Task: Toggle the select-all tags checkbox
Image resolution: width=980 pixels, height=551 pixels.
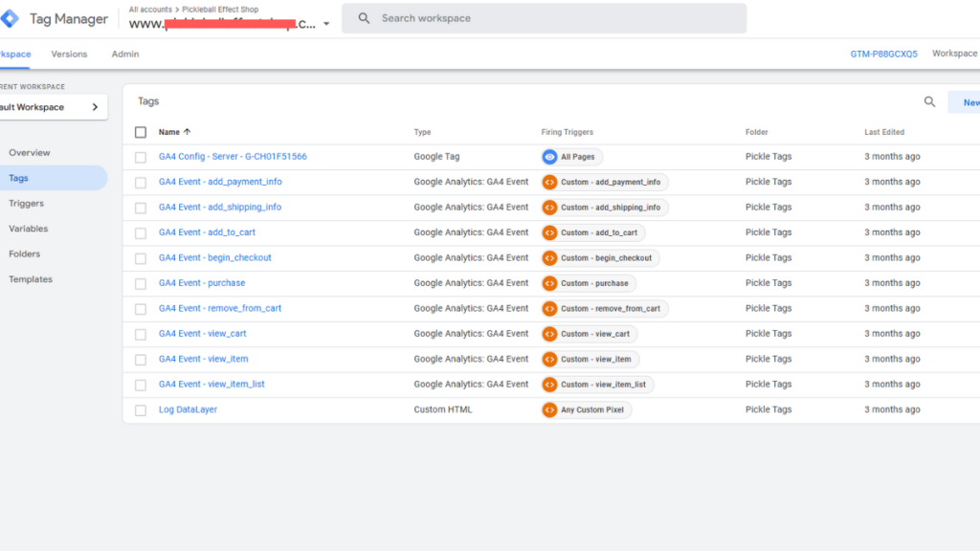Action: (141, 132)
